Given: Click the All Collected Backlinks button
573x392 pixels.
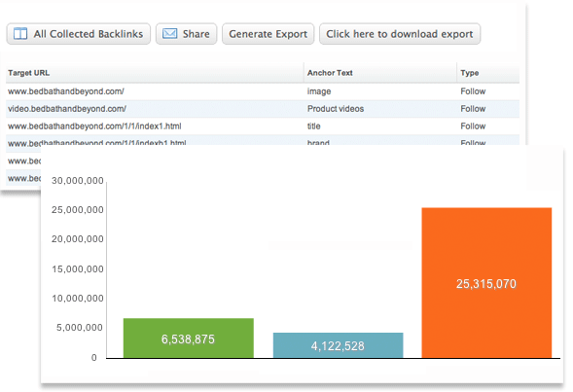Looking at the screenshot, I should pos(78,34).
